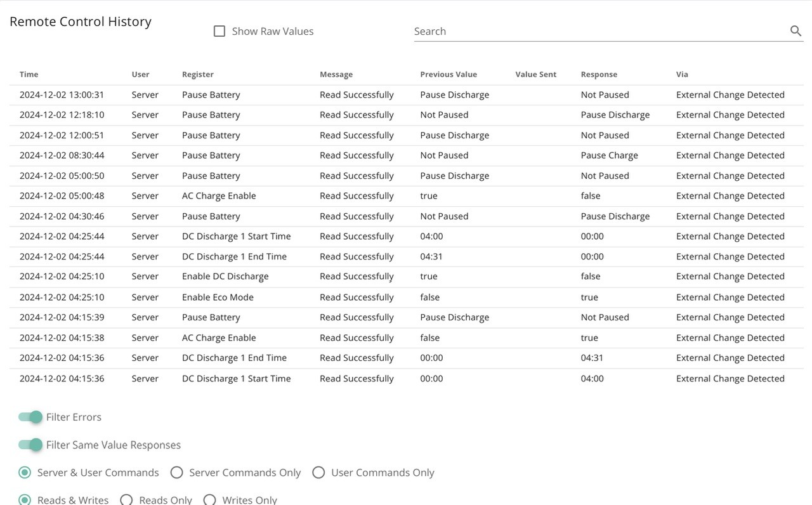Select the 13:00:31 Pause Battery row
Screen dimensions: 812x505
(x=407, y=95)
